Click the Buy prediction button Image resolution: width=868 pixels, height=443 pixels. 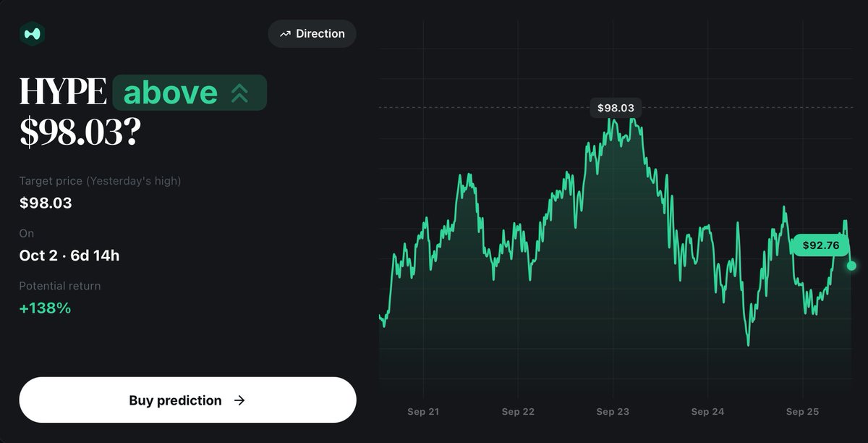(x=187, y=400)
